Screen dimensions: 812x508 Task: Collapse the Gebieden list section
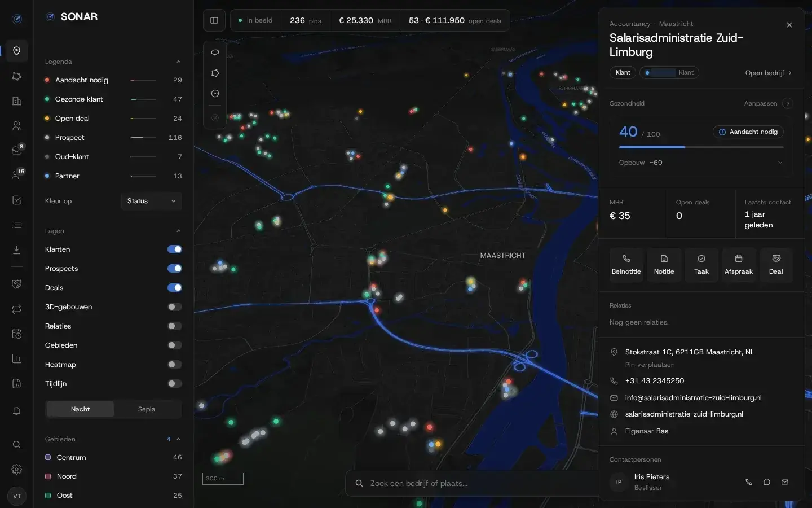178,439
